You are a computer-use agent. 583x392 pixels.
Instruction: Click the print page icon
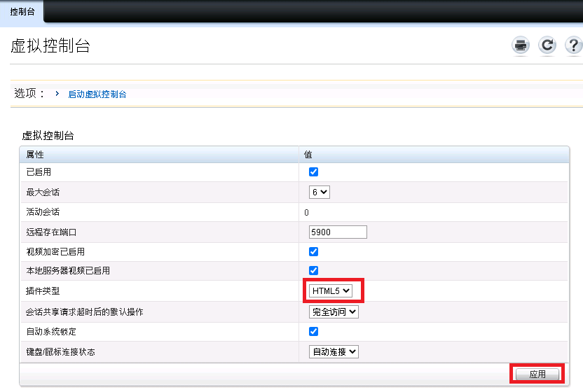pyautogui.click(x=521, y=46)
